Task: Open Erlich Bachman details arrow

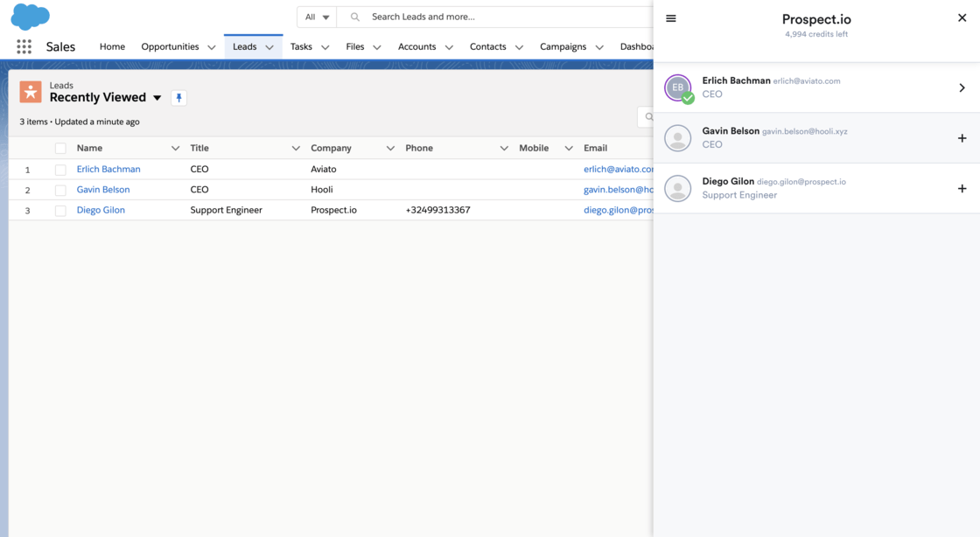Action: (962, 88)
